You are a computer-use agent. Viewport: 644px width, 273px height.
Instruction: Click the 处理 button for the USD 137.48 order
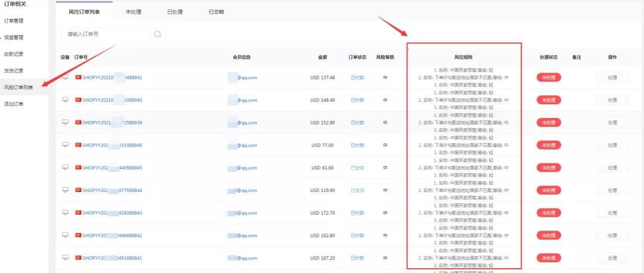coord(612,77)
